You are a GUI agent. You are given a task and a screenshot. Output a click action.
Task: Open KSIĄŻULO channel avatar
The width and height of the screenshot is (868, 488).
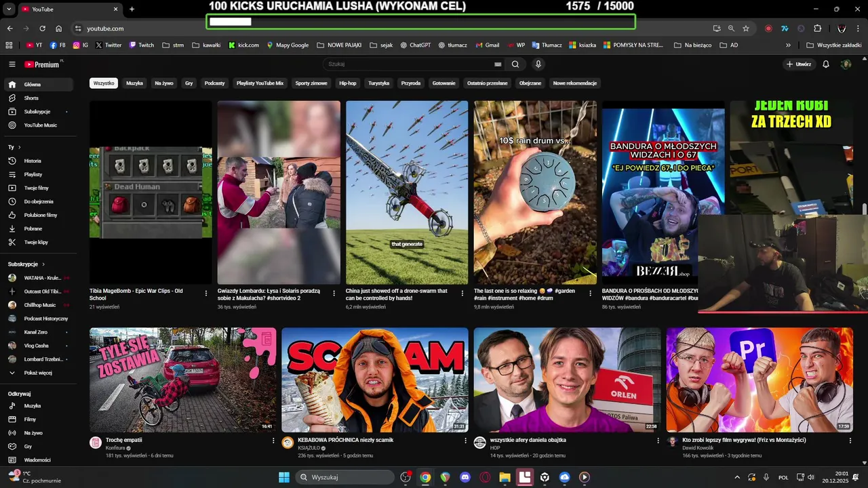[x=288, y=443]
